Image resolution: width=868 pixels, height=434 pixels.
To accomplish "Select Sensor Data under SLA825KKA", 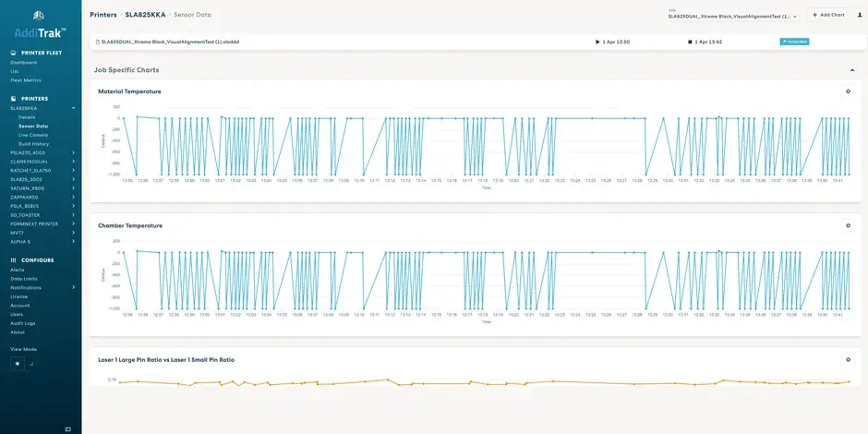I will (x=33, y=127).
